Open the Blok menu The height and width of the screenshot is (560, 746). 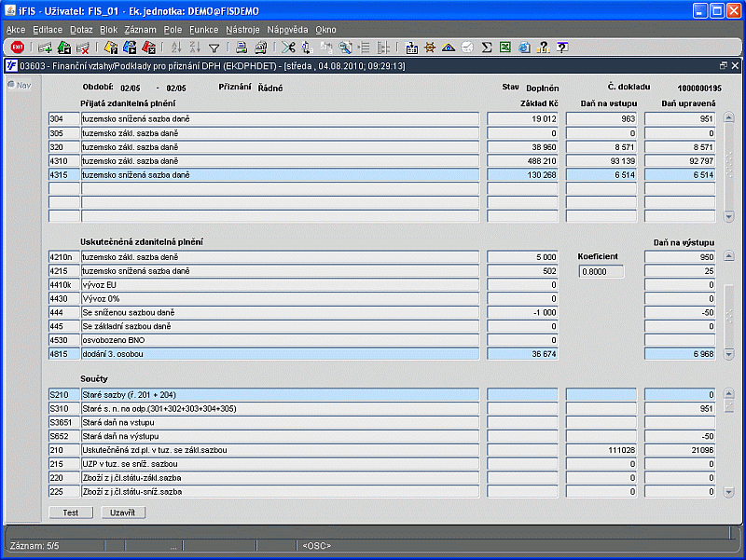coord(108,30)
